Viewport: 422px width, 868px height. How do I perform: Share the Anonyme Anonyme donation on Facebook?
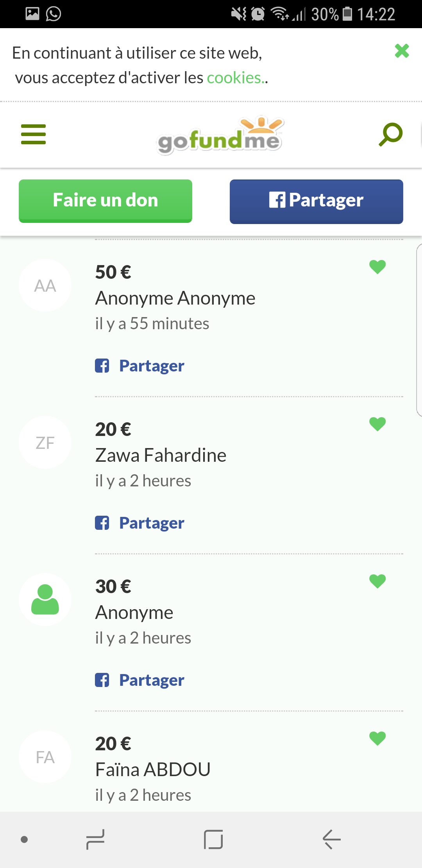pos(140,366)
